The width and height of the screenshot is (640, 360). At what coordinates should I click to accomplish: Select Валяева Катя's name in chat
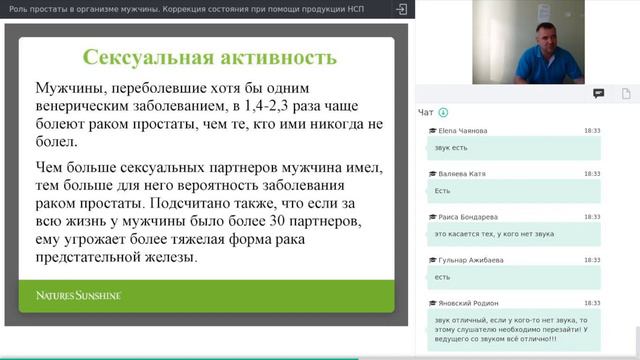click(x=462, y=174)
